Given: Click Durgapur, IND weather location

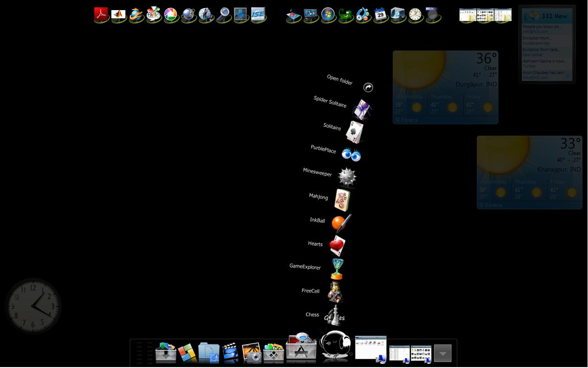Looking at the screenshot, I should point(476,84).
